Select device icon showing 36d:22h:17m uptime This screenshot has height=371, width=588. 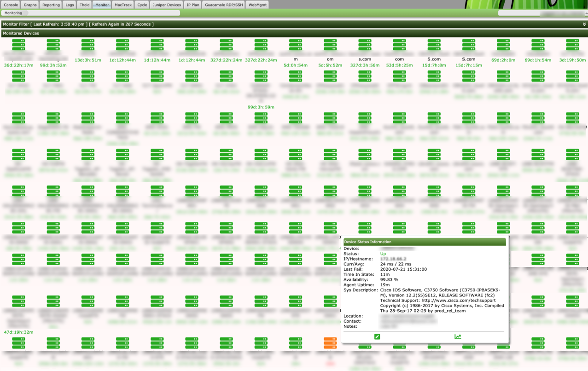click(18, 45)
